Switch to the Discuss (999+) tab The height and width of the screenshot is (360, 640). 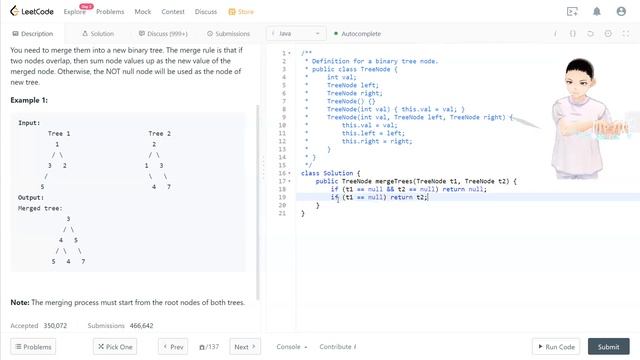(163, 34)
